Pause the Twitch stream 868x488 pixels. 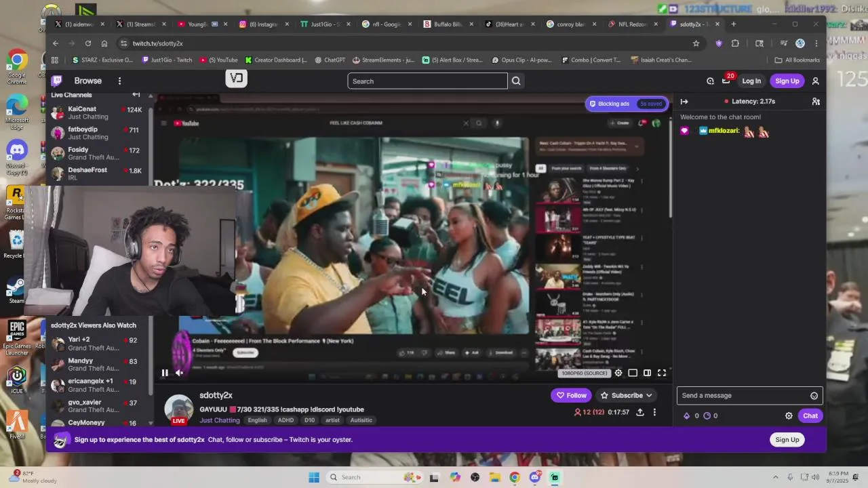click(x=165, y=373)
